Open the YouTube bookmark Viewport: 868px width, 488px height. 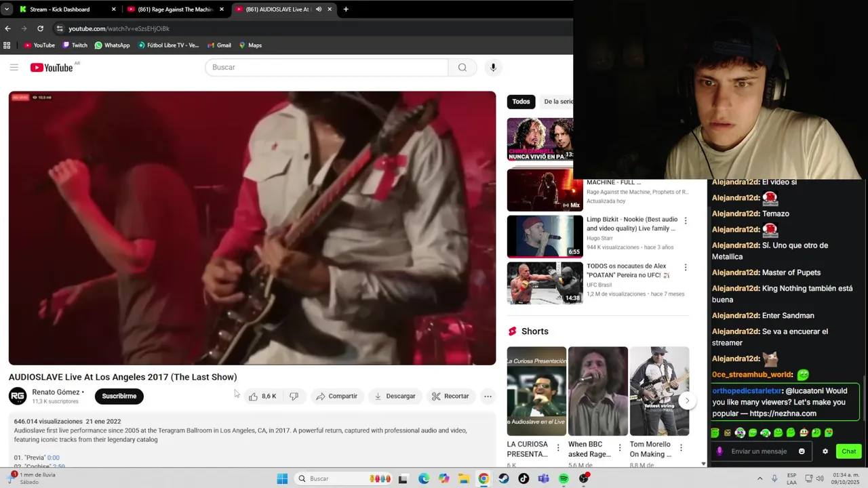[39, 45]
